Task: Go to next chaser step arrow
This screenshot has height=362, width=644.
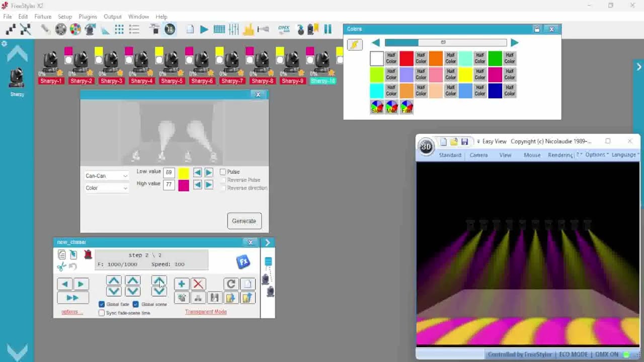Action: [80, 284]
